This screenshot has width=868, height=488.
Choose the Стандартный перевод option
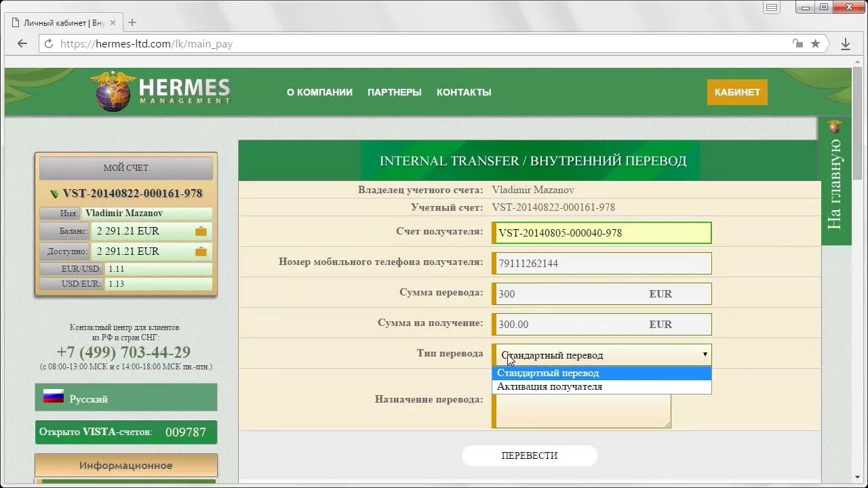pyautogui.click(x=601, y=373)
